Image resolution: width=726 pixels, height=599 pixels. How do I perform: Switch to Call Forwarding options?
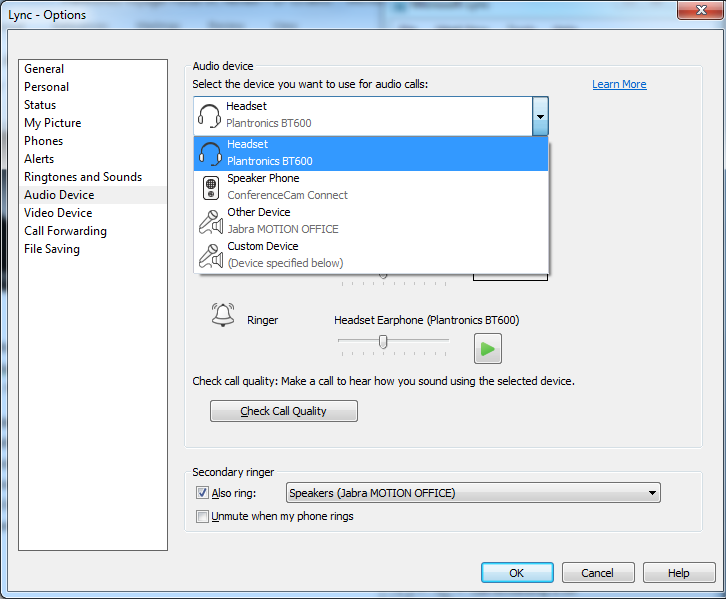pos(65,231)
